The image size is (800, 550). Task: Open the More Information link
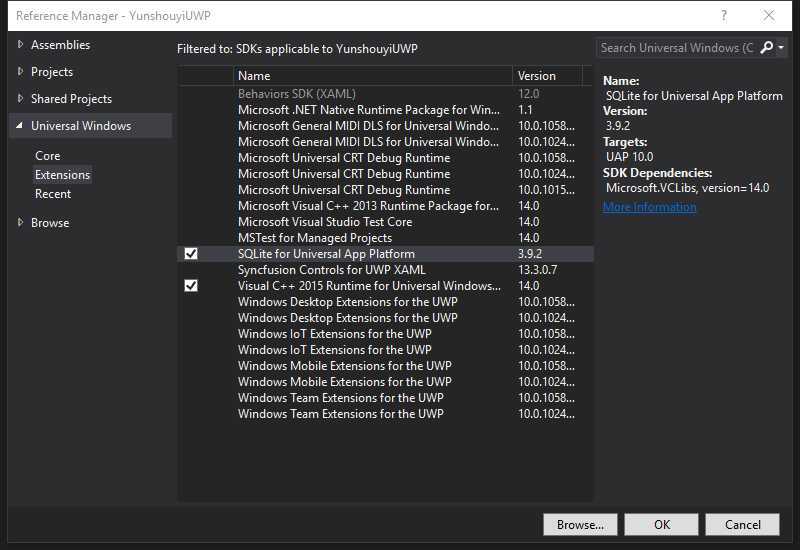point(649,207)
